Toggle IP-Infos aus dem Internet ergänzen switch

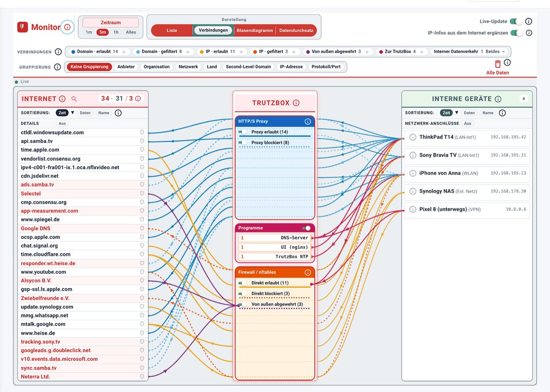point(517,33)
